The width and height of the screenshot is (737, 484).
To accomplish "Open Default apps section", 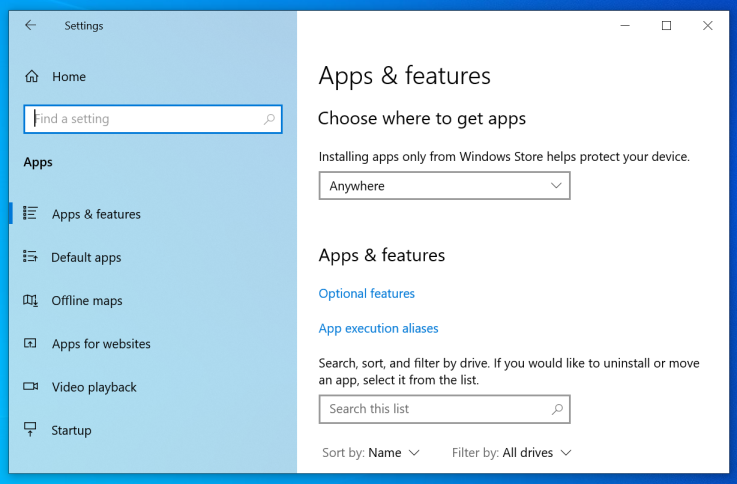I will pos(153,257).
